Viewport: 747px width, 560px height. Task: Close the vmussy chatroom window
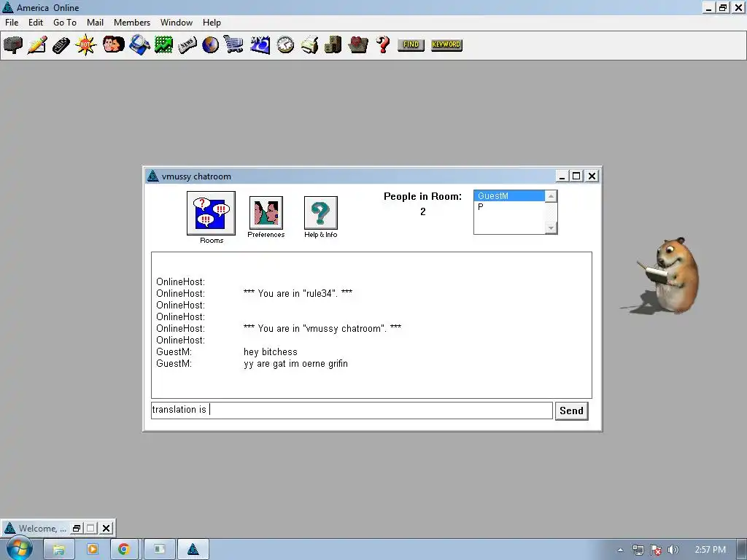592,176
